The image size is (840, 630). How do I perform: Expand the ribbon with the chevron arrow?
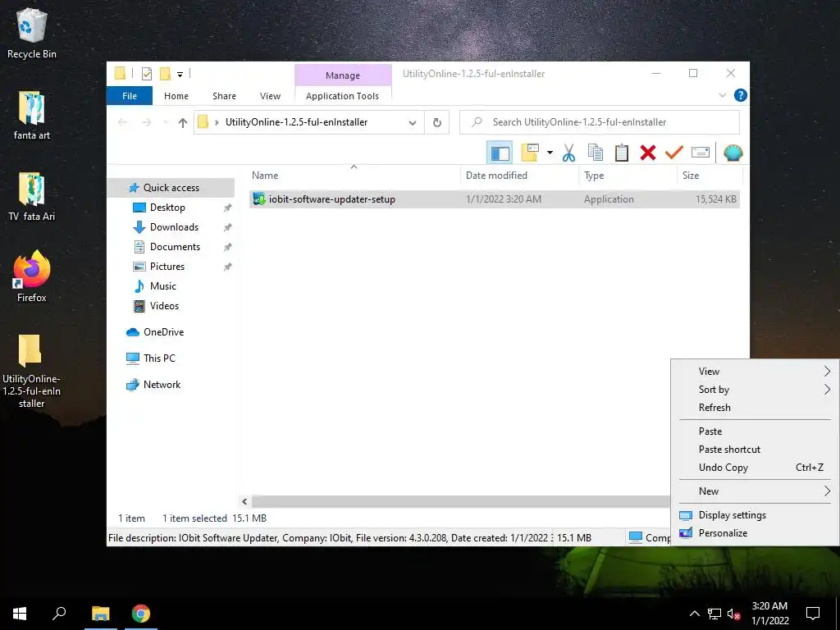722,95
